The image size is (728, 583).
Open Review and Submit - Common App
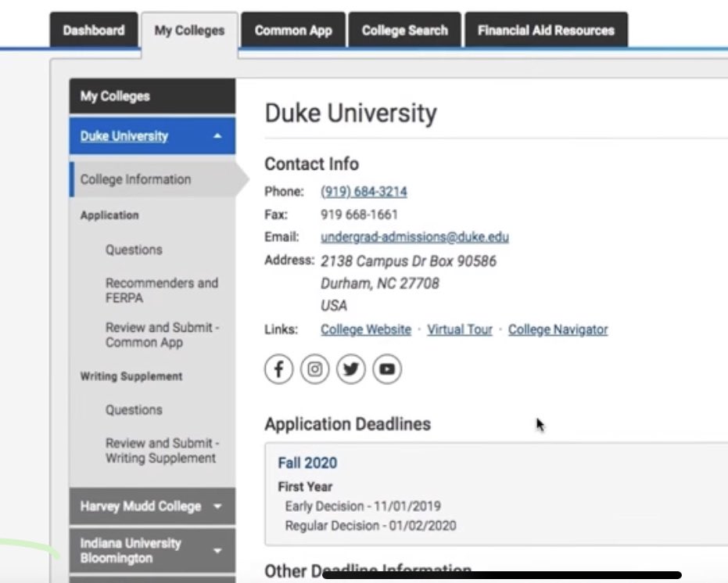[x=163, y=335]
